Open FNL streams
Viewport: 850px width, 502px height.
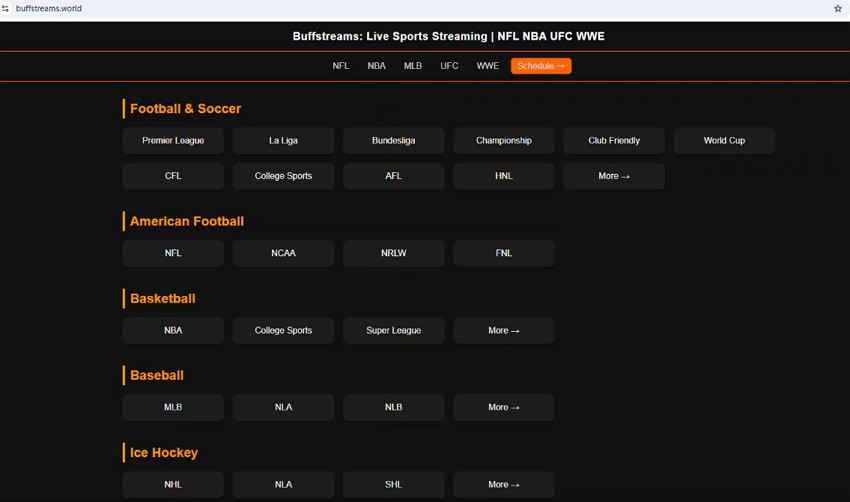coord(504,253)
